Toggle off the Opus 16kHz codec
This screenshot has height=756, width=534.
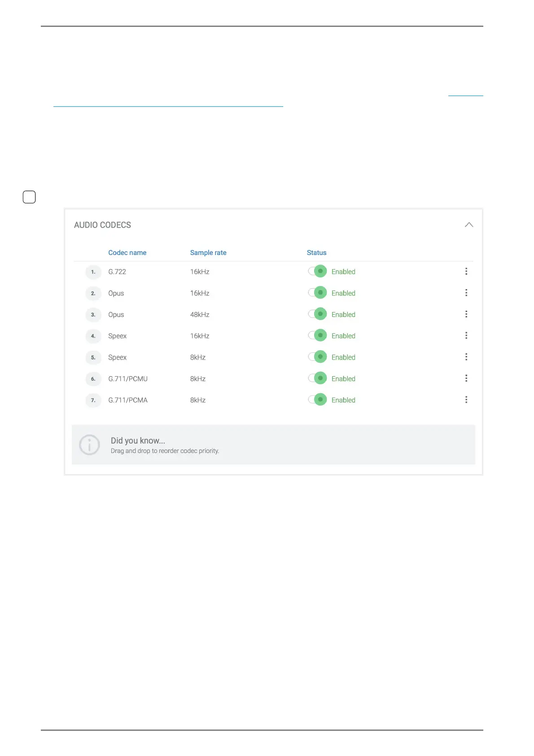point(317,293)
